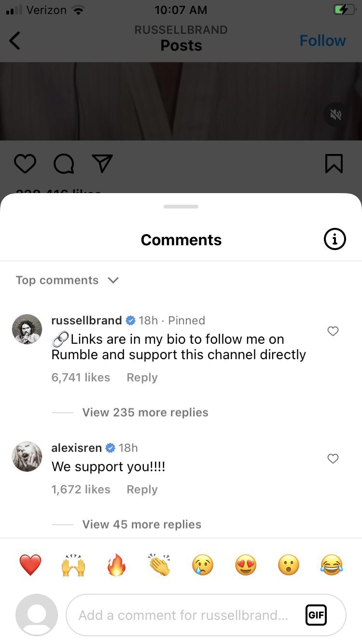
Task: Follow russellbrand from the header
Action: pos(322,41)
